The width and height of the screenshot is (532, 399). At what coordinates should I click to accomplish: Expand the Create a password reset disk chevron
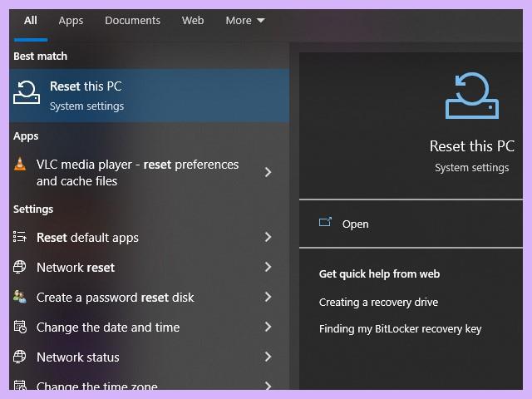click(268, 297)
